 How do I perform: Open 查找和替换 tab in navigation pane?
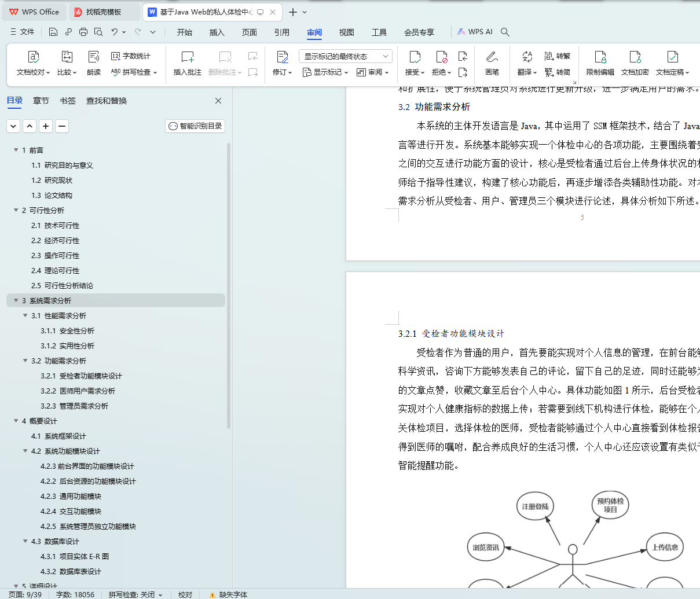click(x=107, y=101)
